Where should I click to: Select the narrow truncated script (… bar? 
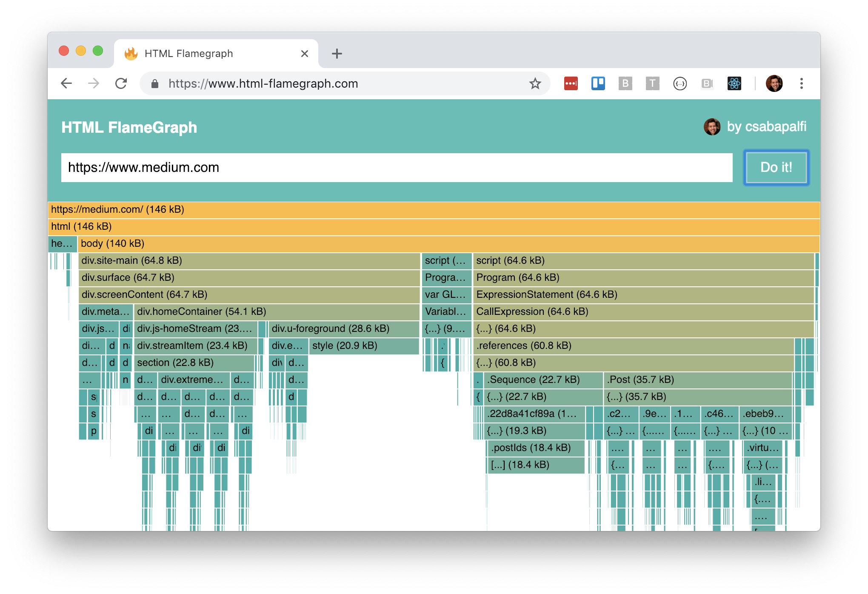(x=446, y=261)
